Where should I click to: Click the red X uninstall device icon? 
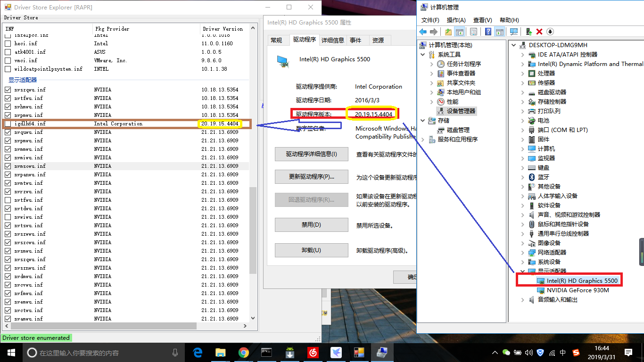pyautogui.click(x=539, y=32)
